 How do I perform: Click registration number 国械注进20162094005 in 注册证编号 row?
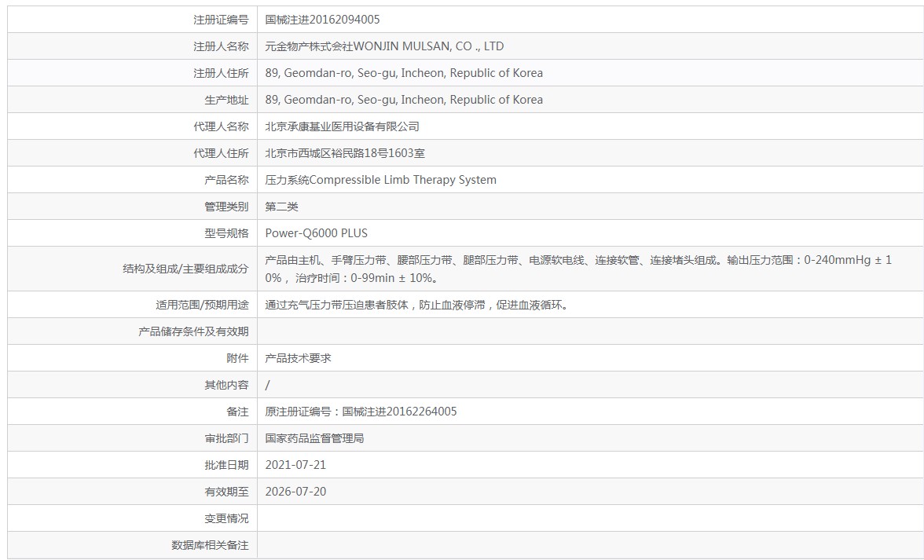[x=322, y=20]
